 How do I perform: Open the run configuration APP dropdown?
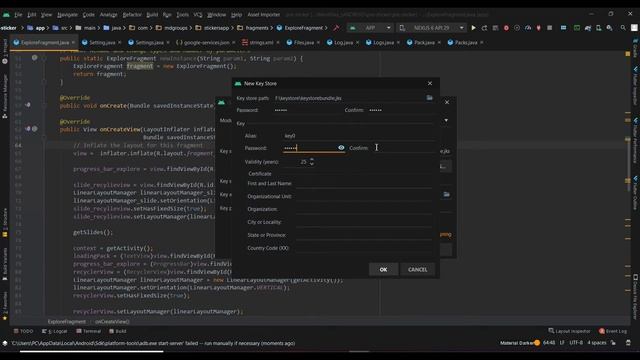click(371, 28)
